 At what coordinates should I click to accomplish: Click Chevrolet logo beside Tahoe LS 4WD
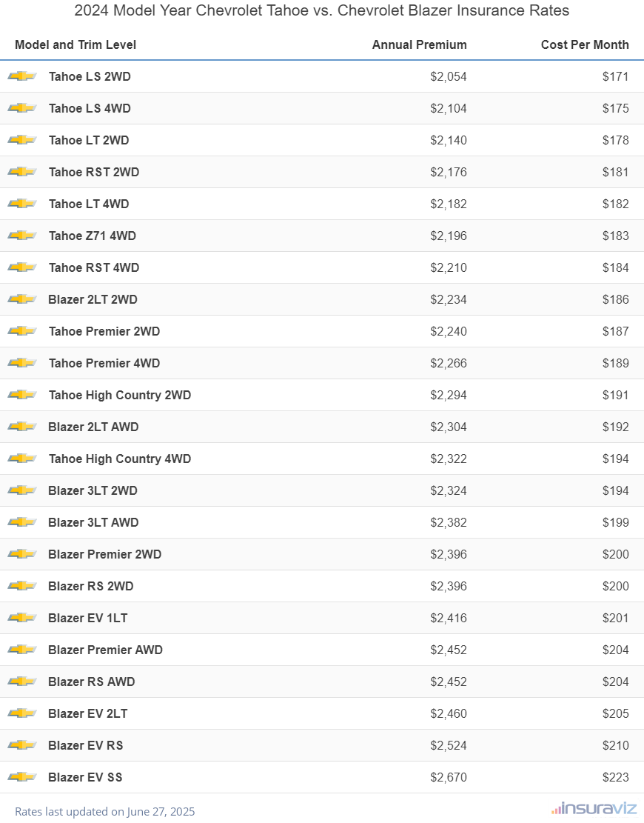click(x=22, y=108)
